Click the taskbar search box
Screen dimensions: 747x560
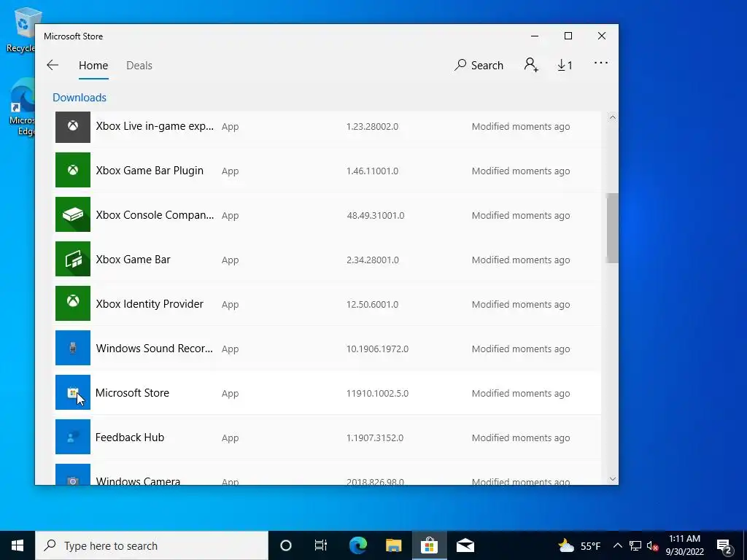152,545
